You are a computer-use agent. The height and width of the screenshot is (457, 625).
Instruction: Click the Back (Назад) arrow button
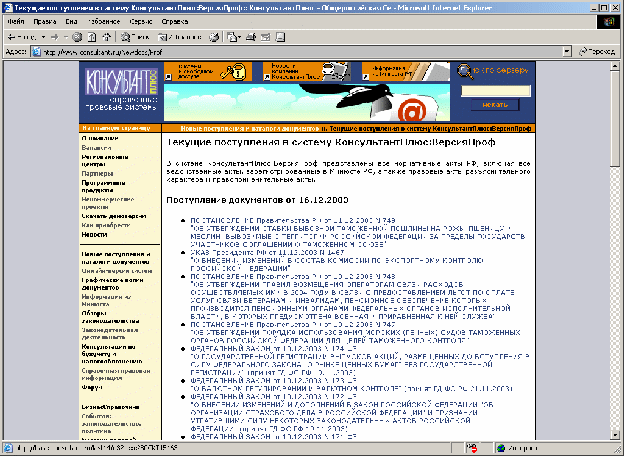pyautogui.click(x=22, y=37)
